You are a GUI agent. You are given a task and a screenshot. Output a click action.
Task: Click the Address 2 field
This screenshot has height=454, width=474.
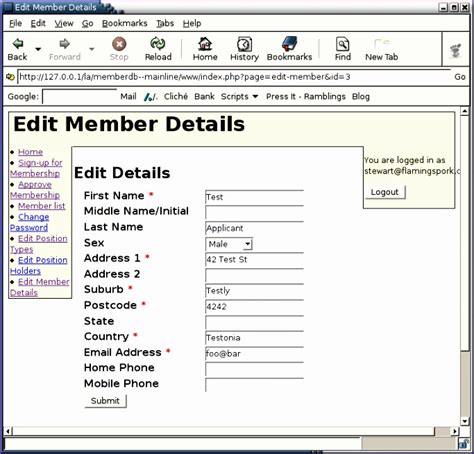[255, 275]
